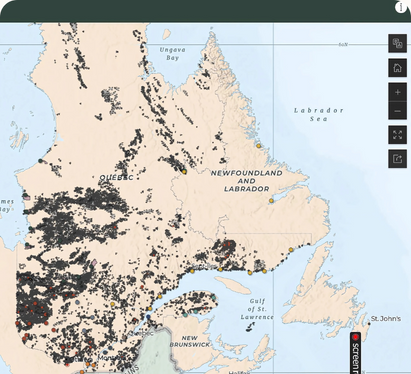411x374 pixels.
Task: Select the St. John's city marker
Action: (369, 324)
